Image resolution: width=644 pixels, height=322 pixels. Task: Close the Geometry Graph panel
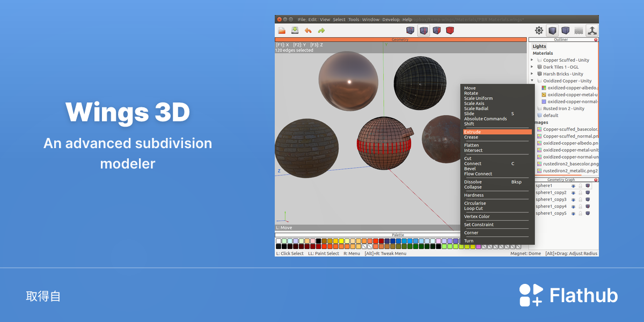click(x=596, y=180)
